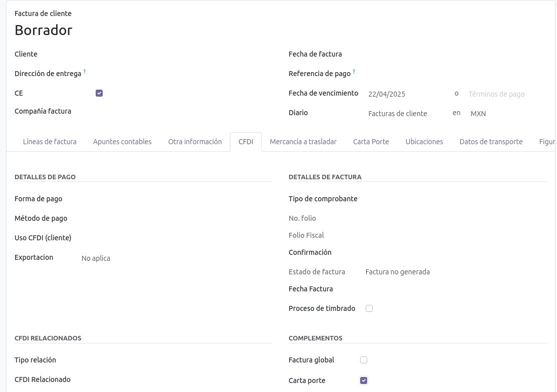Click the Forma de pago field
Viewport: 557px width, 392px height.
click(x=170, y=199)
